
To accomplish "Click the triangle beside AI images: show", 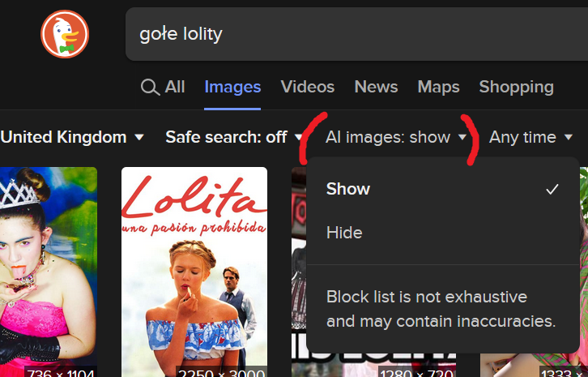I will (x=462, y=138).
